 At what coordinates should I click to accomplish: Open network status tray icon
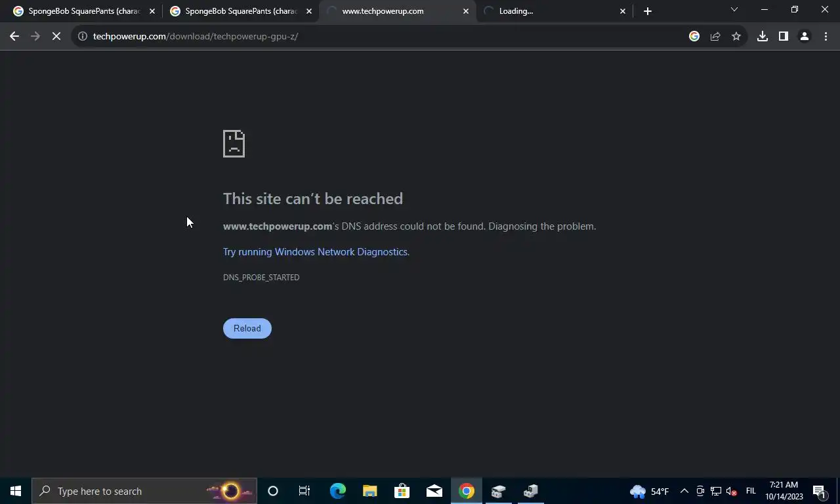pyautogui.click(x=716, y=491)
